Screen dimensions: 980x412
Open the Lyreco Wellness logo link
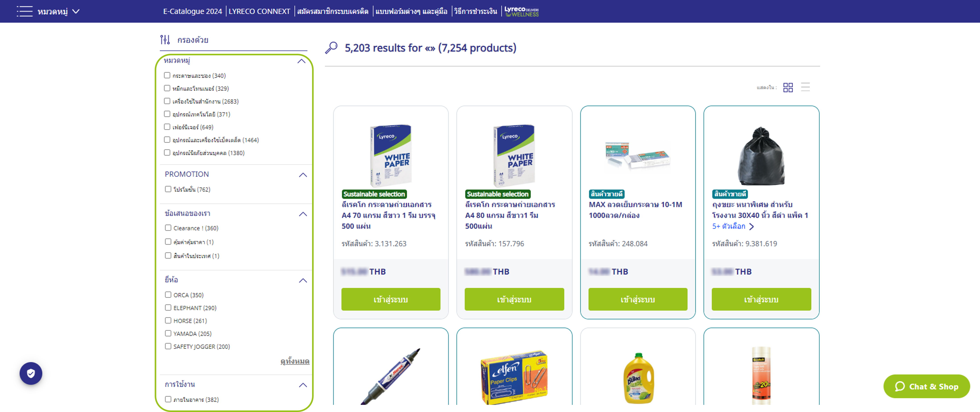[521, 11]
